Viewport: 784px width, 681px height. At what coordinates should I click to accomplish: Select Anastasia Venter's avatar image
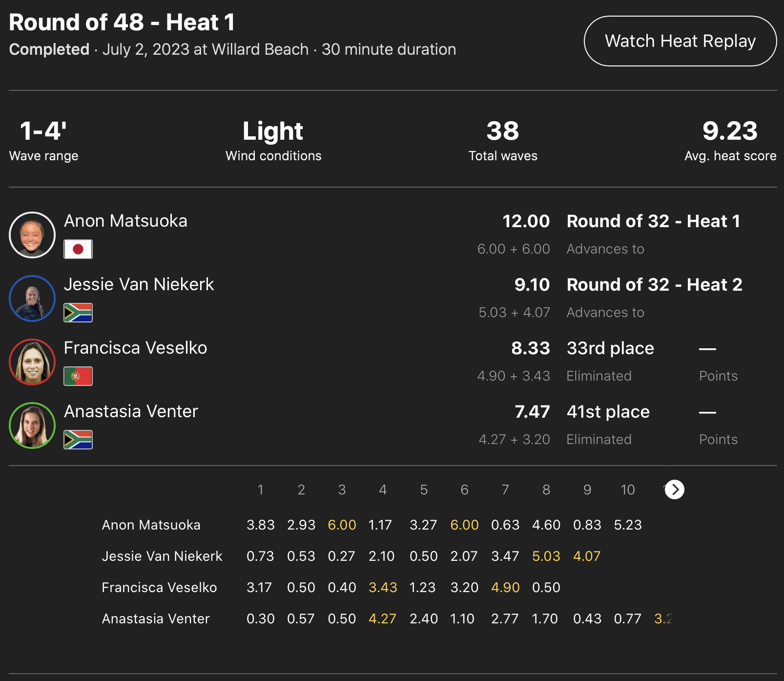click(x=32, y=426)
